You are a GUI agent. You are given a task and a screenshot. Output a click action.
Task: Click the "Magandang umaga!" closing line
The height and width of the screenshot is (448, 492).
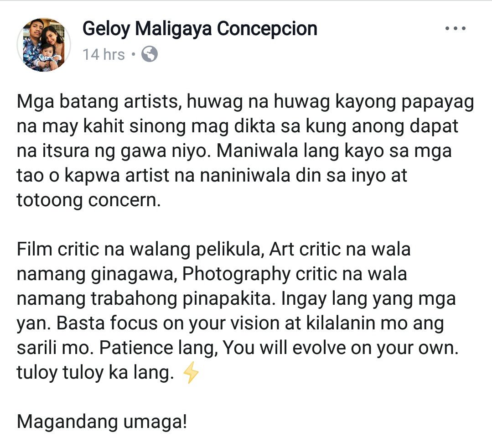(x=102, y=422)
